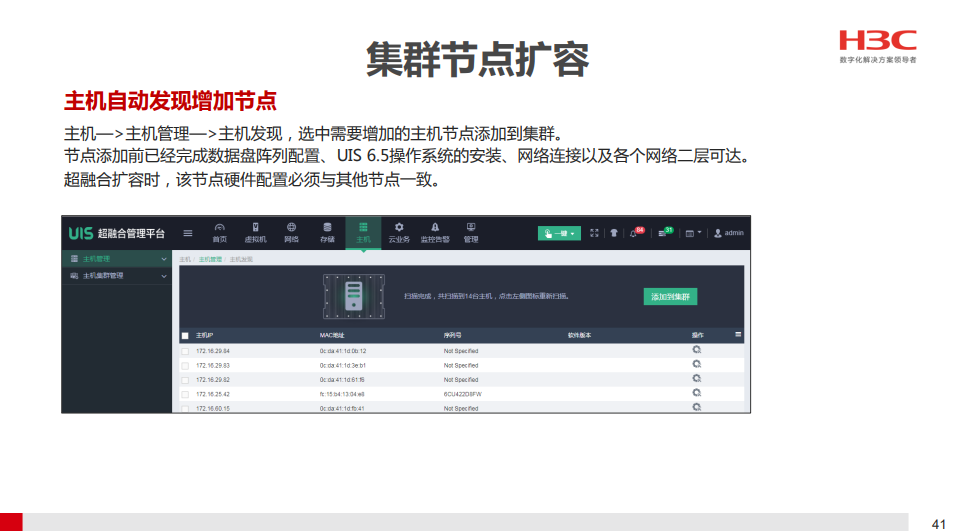Viewport: 953px width, 531px height.
Task: Click the hamburger menu collapse icon
Action: [188, 233]
